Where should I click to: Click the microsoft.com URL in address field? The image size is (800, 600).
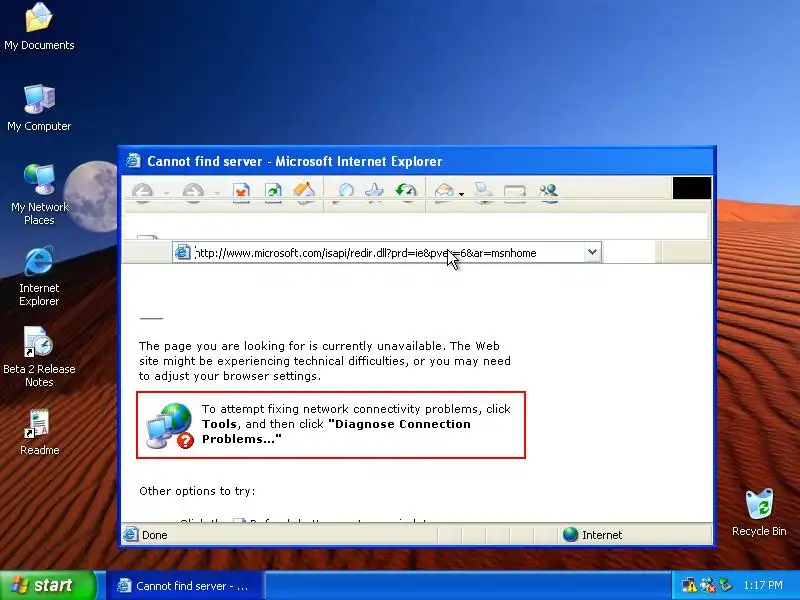coord(366,253)
